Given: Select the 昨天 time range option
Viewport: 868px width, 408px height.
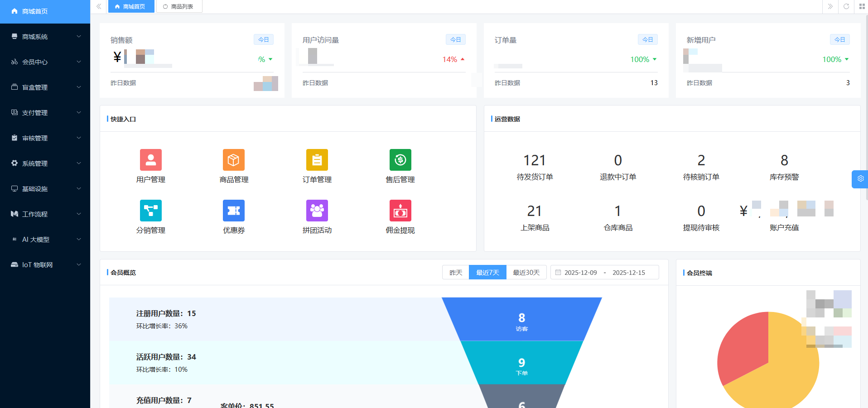Looking at the screenshot, I should pos(456,273).
